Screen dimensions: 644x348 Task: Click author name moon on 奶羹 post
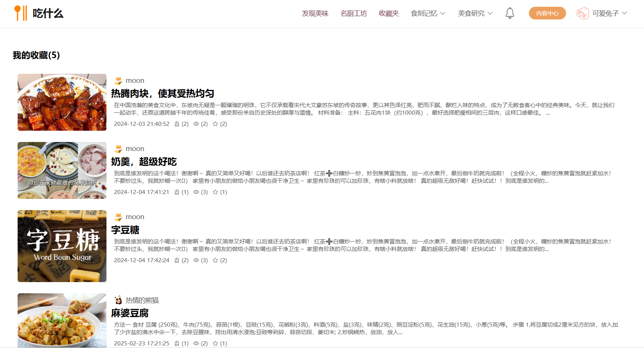pyautogui.click(x=135, y=149)
